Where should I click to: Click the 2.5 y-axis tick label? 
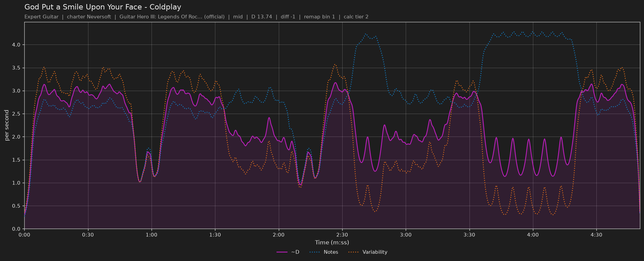16,114
